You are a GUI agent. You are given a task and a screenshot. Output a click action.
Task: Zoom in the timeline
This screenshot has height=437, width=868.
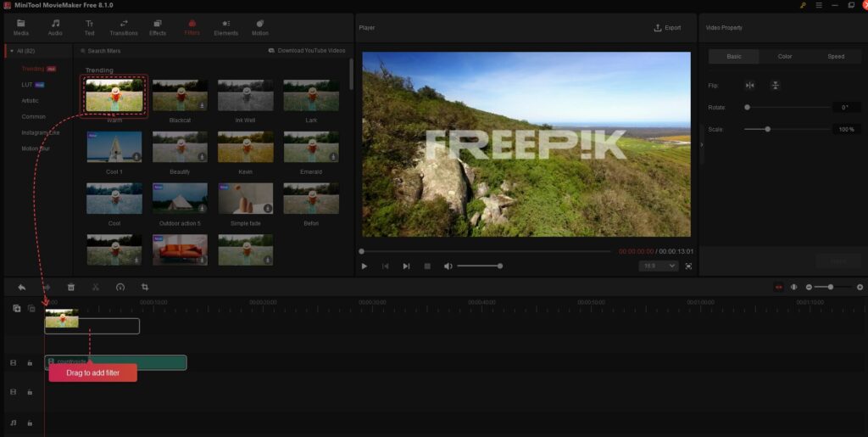[860, 288]
